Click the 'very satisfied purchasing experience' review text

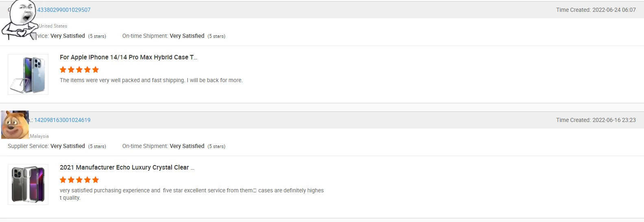191,190
